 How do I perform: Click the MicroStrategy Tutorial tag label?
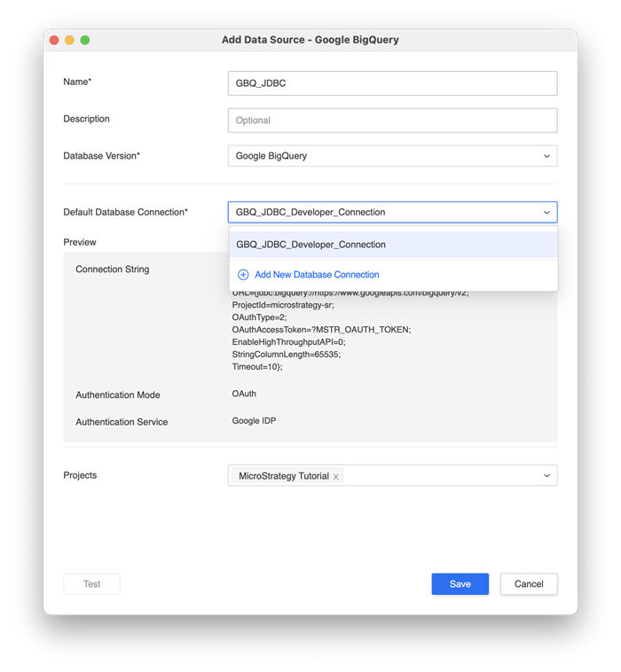(x=283, y=476)
